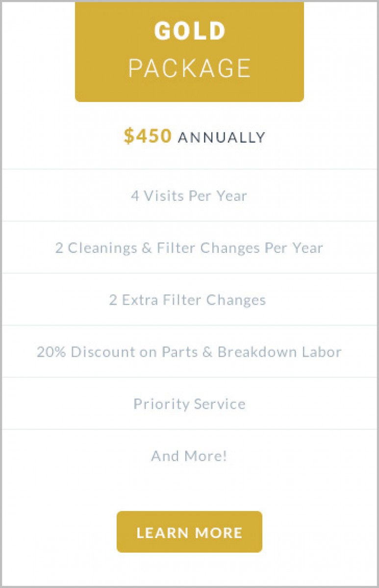Select the 2 Extra Filter Changes row
Image resolution: width=379 pixels, height=588 pixels.
(188, 300)
